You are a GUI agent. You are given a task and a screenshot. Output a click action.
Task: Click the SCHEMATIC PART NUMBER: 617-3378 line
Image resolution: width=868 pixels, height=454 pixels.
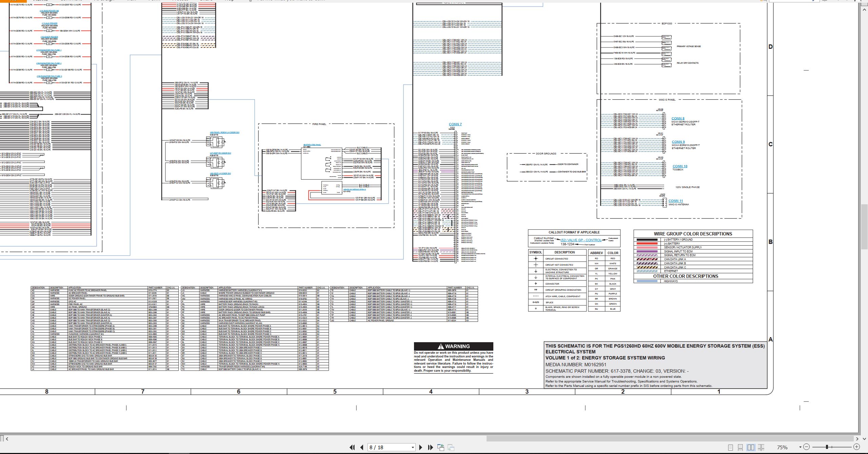617,371
